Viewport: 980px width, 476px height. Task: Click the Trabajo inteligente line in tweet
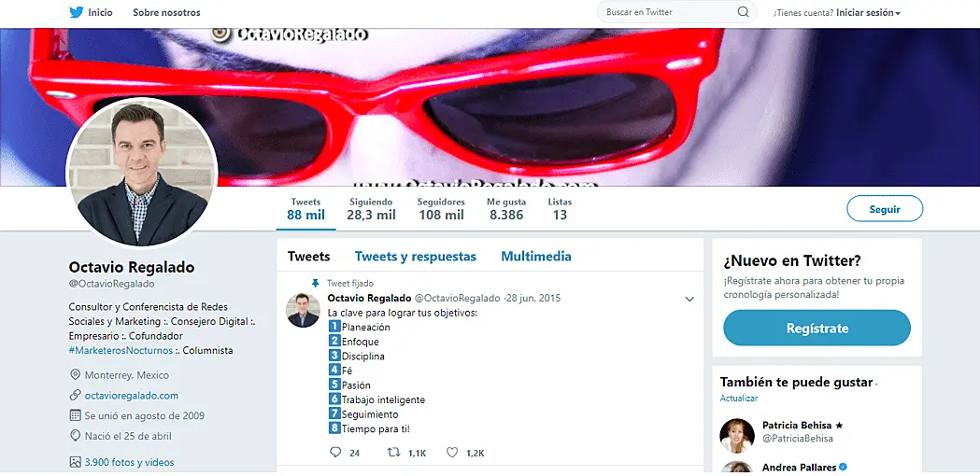point(383,399)
